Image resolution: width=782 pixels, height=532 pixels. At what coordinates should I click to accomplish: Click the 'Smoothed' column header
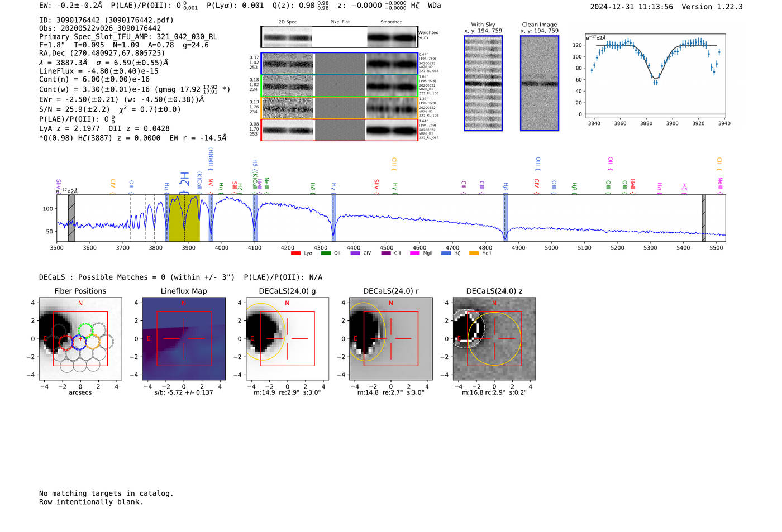(x=392, y=22)
